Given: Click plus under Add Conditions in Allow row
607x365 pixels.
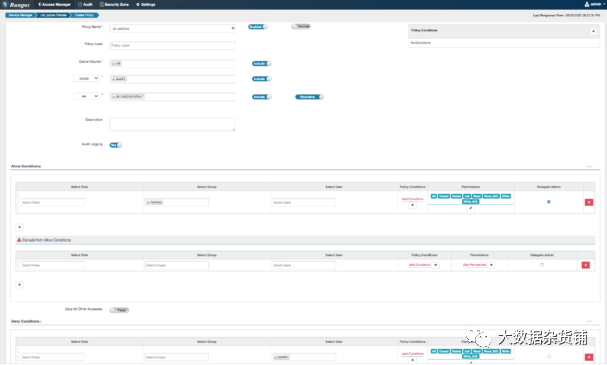Looking at the screenshot, I should 413,205.
